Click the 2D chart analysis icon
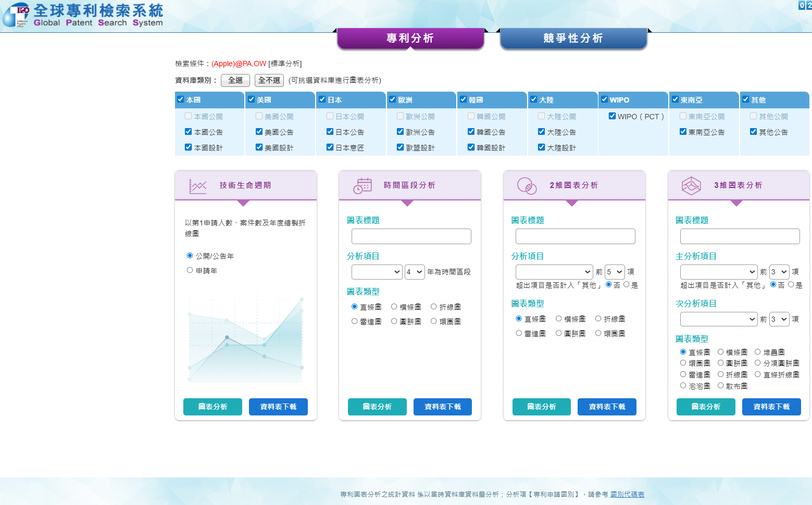The height and width of the screenshot is (505, 812). tap(527, 186)
